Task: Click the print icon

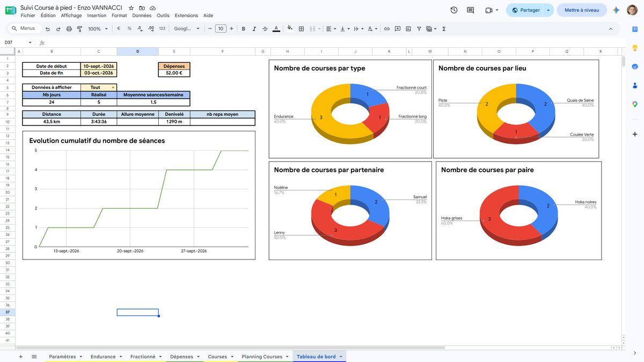Action: point(69,29)
